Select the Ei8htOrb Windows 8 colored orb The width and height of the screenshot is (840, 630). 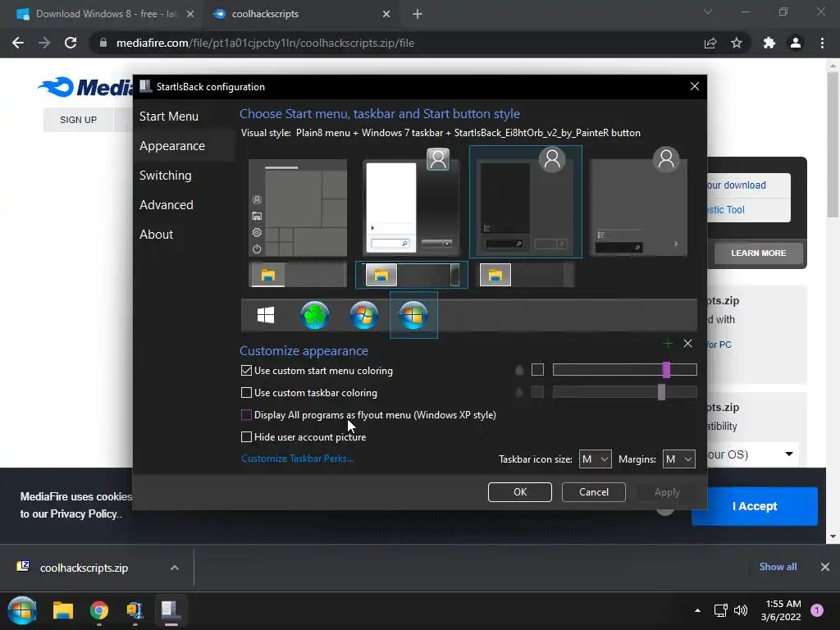pos(413,315)
